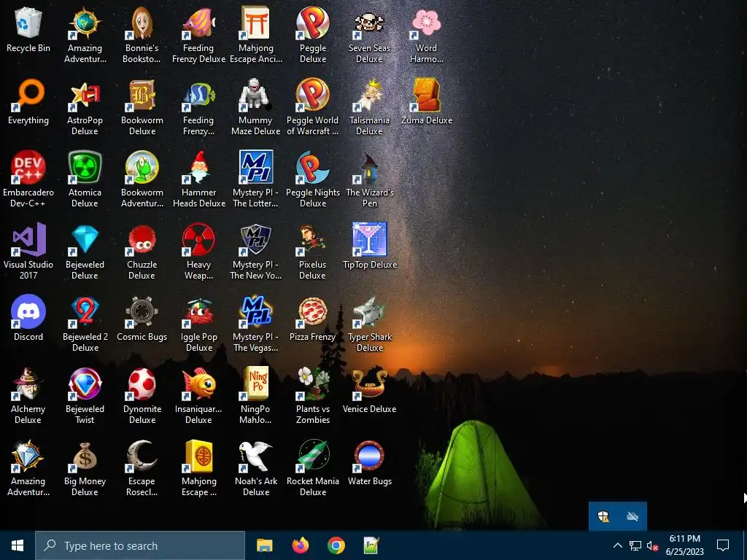Launch Firefox from the taskbar
747x560 pixels.
pyautogui.click(x=300, y=545)
